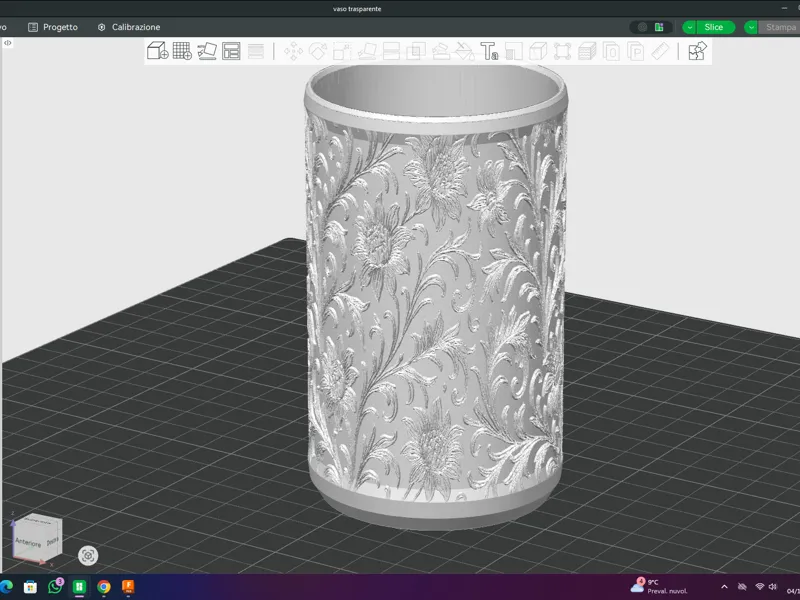This screenshot has height=600, width=800.
Task: Click the Add object cube icon
Action: (x=157, y=51)
